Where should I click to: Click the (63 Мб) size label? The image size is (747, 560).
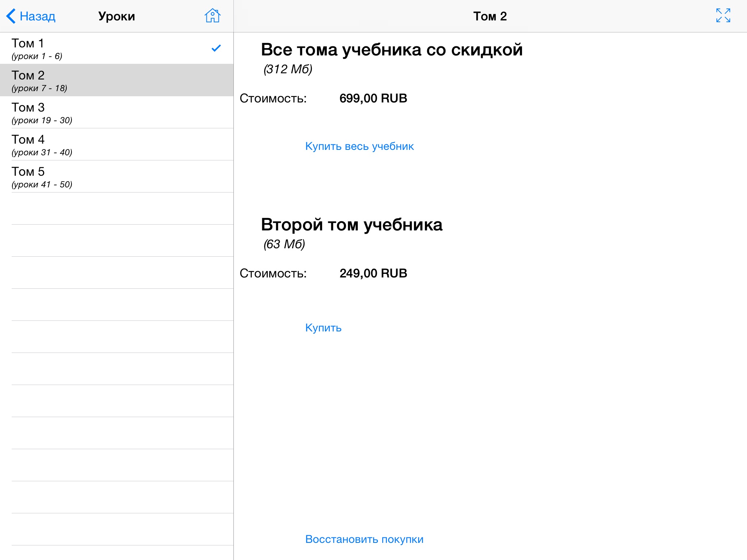284,244
